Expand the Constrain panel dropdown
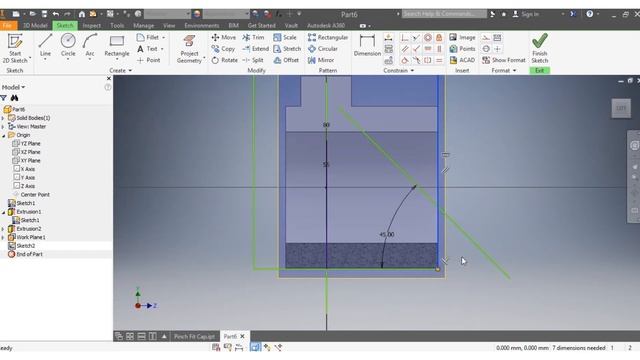 (399, 71)
